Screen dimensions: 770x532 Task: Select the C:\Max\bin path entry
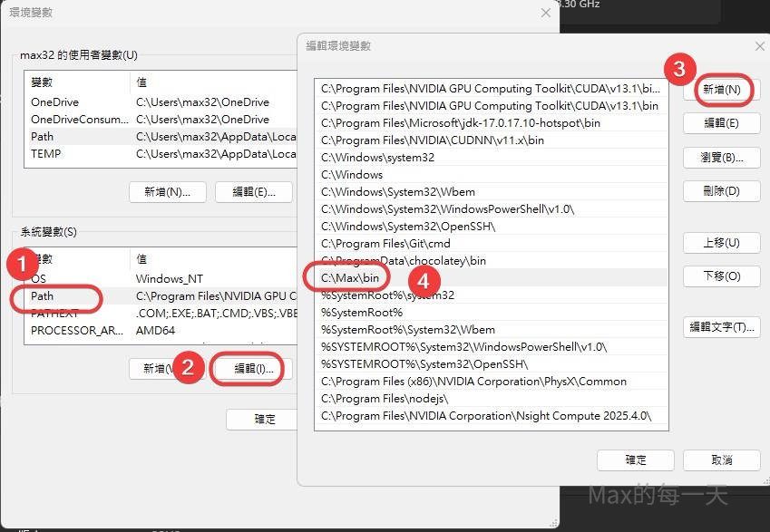pyautogui.click(x=350, y=277)
